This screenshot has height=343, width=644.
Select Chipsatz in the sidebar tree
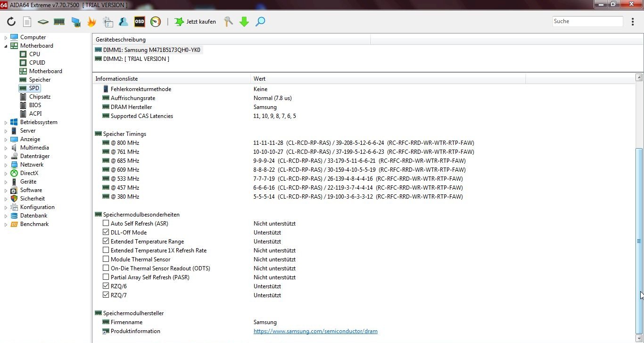click(x=40, y=97)
